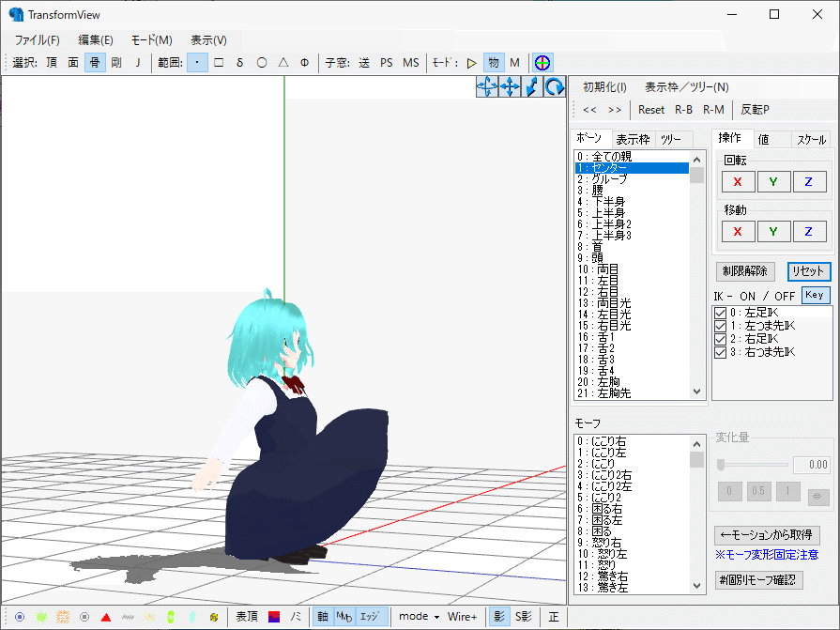Switch to the スケール tab

[811, 140]
